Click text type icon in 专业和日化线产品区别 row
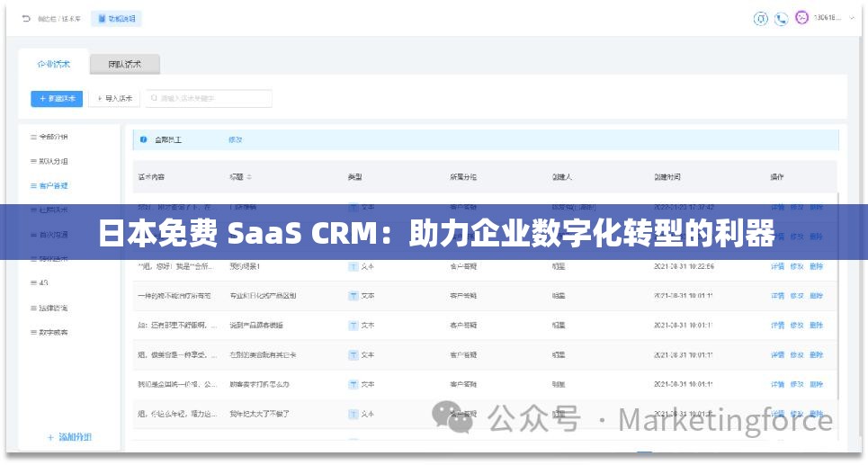The width and height of the screenshot is (868, 465). (x=353, y=296)
